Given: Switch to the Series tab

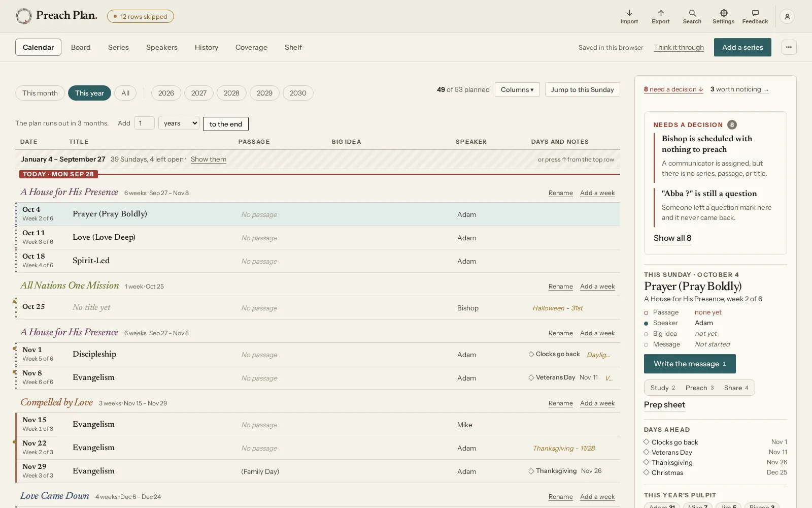Looking at the screenshot, I should (x=118, y=47).
